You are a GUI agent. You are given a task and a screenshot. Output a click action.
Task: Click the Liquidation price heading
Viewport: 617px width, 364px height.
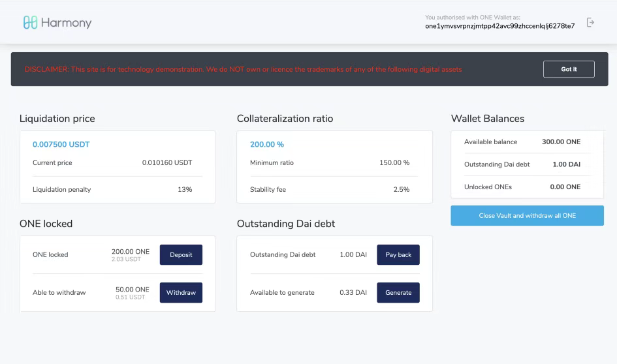(x=57, y=118)
